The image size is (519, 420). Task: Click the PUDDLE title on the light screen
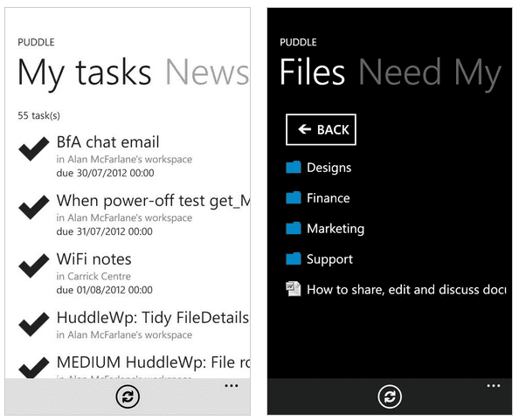coord(36,42)
